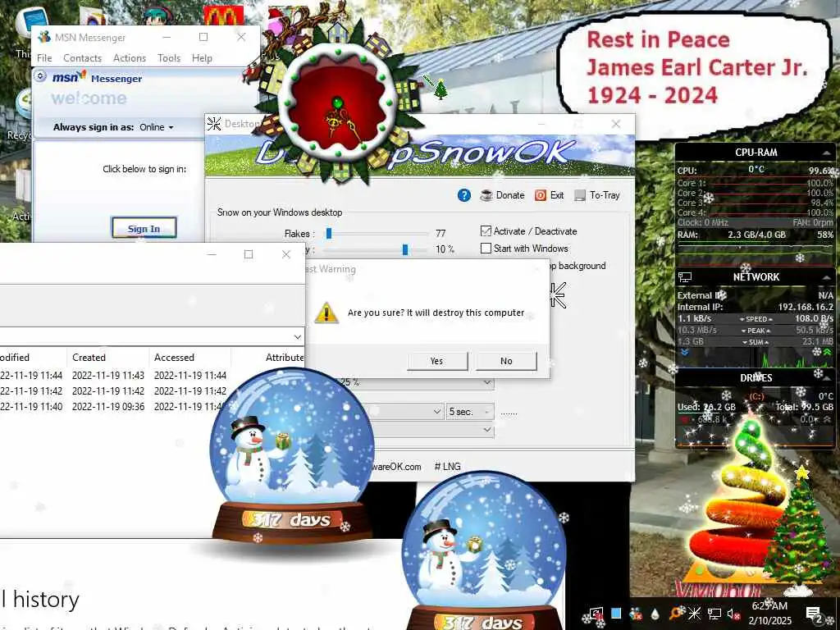Click the Donate coffee cup button
The height and width of the screenshot is (630, 840).
point(502,195)
